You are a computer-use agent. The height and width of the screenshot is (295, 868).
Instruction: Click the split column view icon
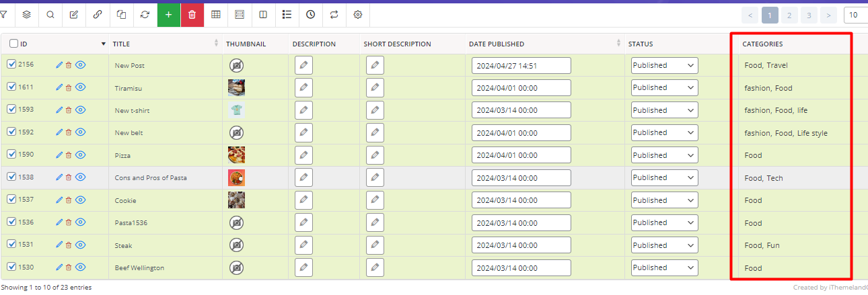click(263, 14)
